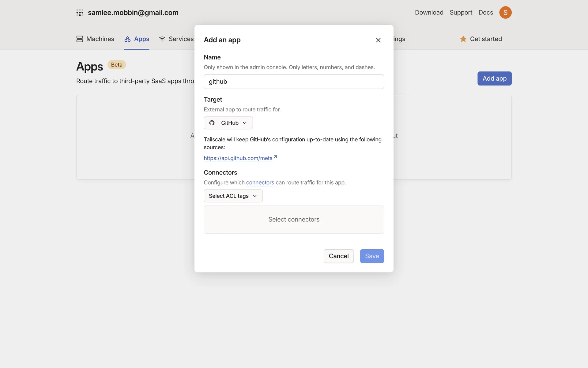This screenshot has height=368, width=588.
Task: Open the Select ACL tags dropdown
Action: click(233, 196)
